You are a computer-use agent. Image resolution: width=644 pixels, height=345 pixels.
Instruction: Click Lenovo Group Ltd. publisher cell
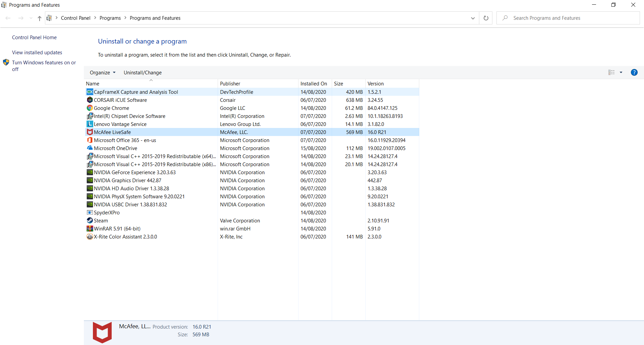click(240, 124)
